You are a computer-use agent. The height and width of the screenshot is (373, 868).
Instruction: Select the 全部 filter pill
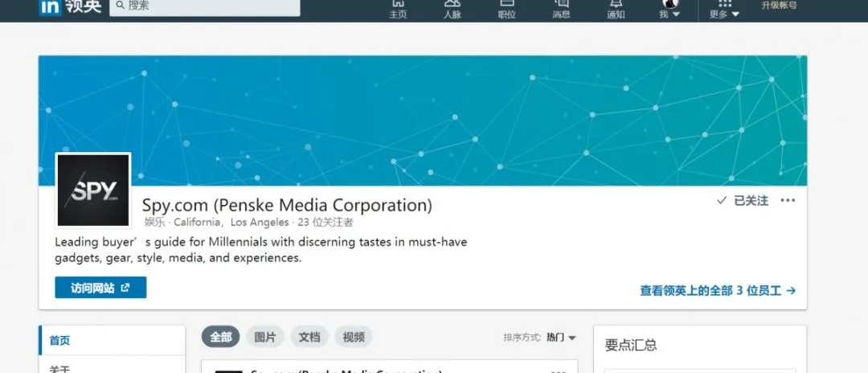click(x=221, y=337)
